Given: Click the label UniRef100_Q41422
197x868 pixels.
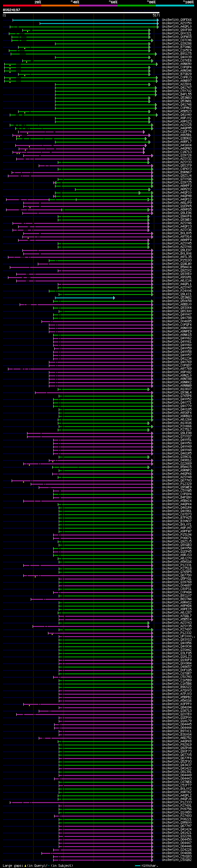Looking at the screenshot, I should (x=177, y=769).
